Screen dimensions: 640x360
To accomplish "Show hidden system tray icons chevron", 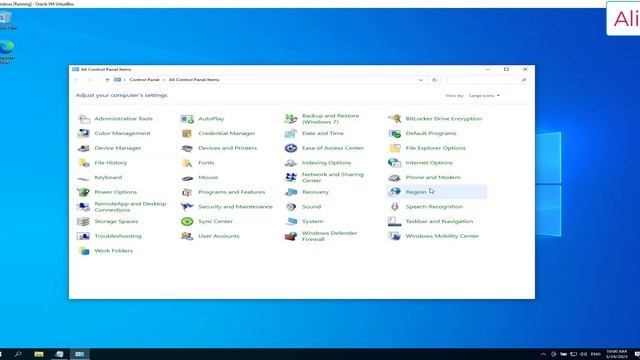I will (x=543, y=354).
